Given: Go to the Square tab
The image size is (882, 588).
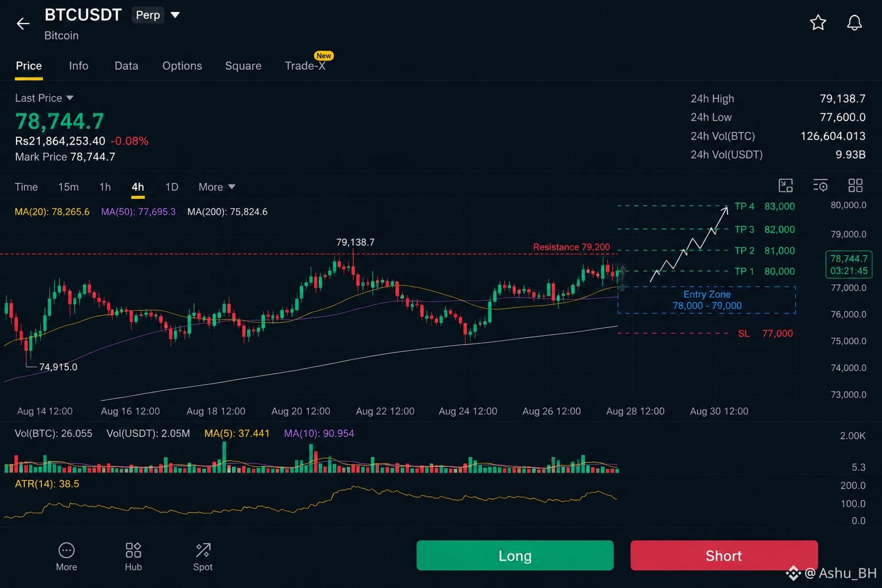Looking at the screenshot, I should click(243, 66).
